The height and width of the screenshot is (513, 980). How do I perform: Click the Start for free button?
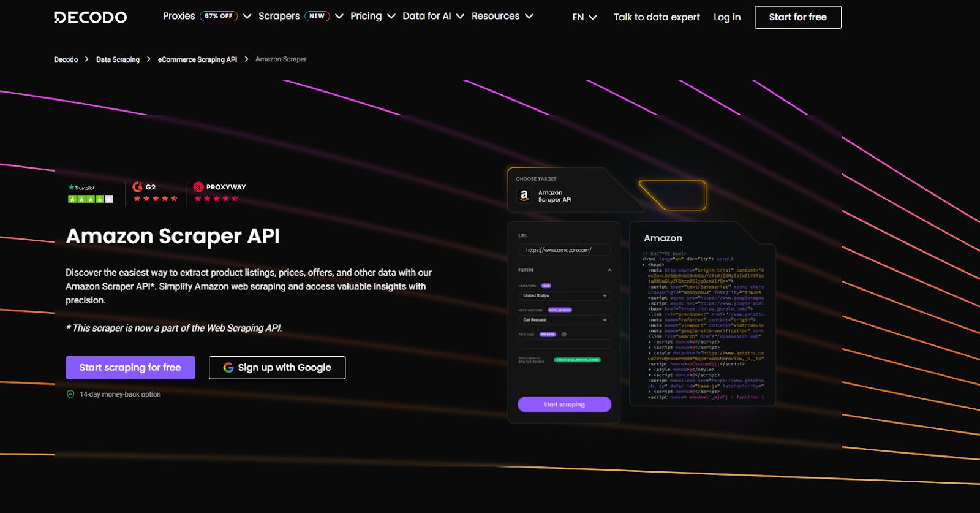point(797,17)
